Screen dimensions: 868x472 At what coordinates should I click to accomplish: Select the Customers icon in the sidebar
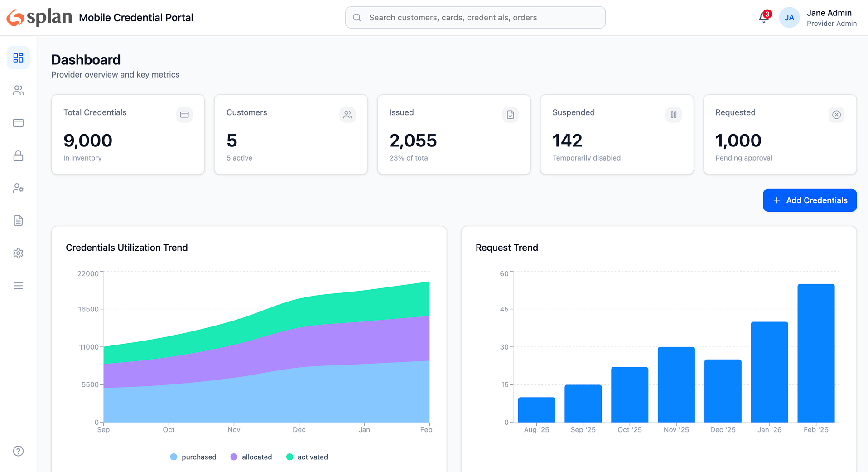point(18,90)
